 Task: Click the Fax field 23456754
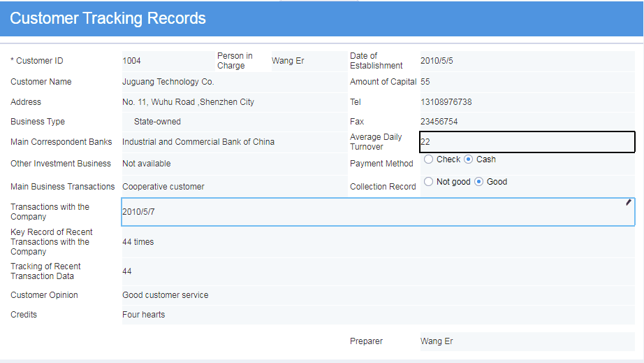pyautogui.click(x=527, y=122)
